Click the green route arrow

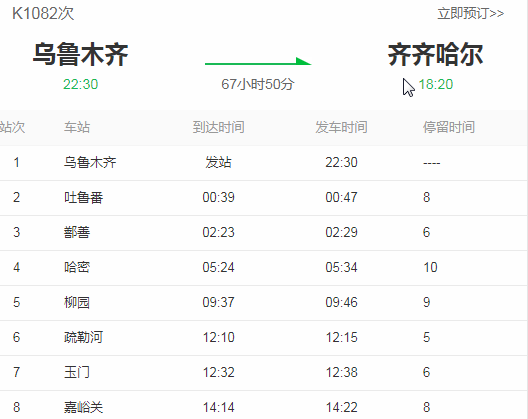258,62
